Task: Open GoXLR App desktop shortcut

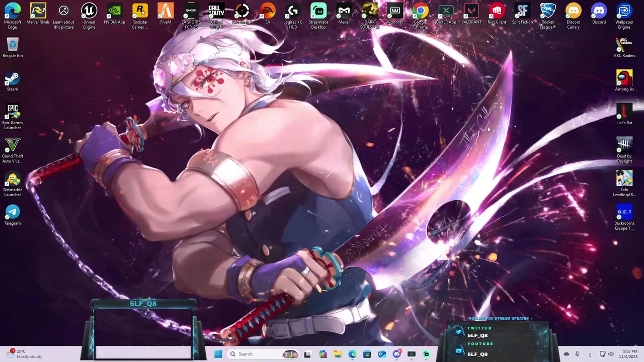Action: click(x=446, y=14)
